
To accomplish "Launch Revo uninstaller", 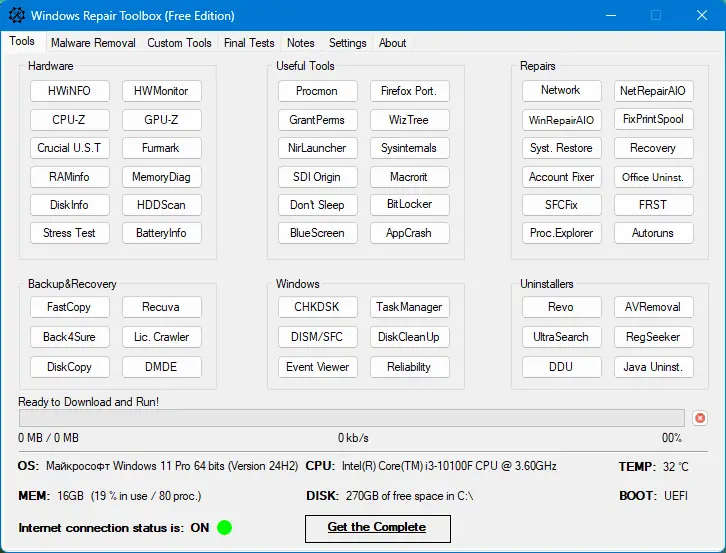I will tap(562, 307).
